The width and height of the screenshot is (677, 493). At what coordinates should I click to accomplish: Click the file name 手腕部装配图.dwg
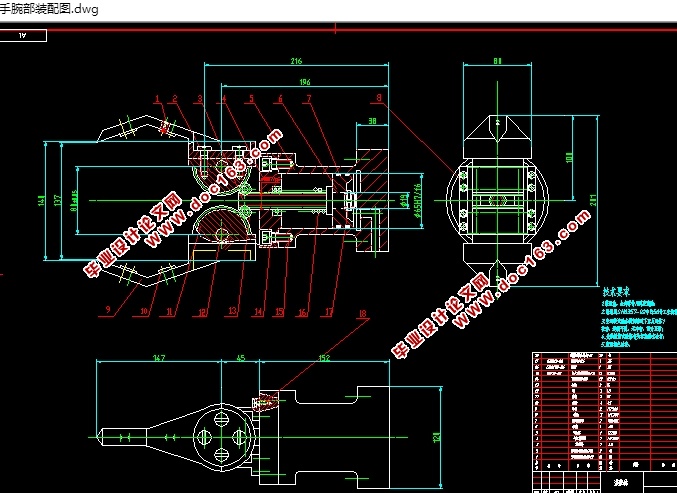[x=49, y=9]
